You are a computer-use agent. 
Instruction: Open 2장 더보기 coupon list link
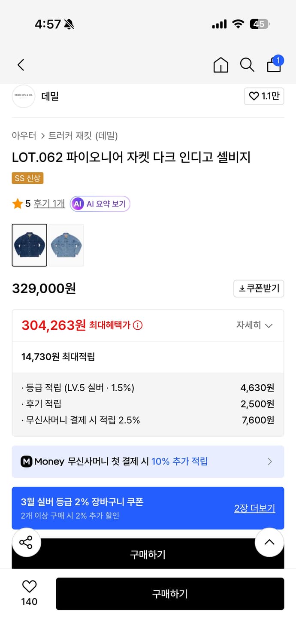pyautogui.click(x=255, y=508)
